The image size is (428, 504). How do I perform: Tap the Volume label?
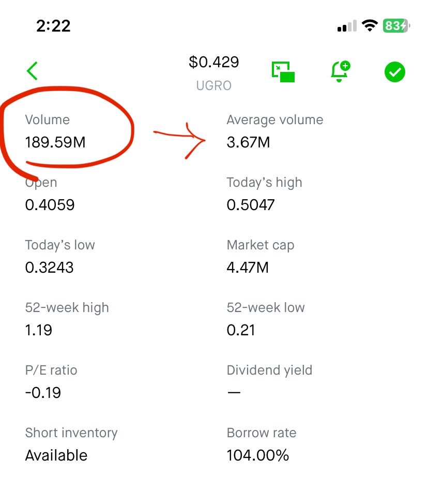pyautogui.click(x=48, y=120)
